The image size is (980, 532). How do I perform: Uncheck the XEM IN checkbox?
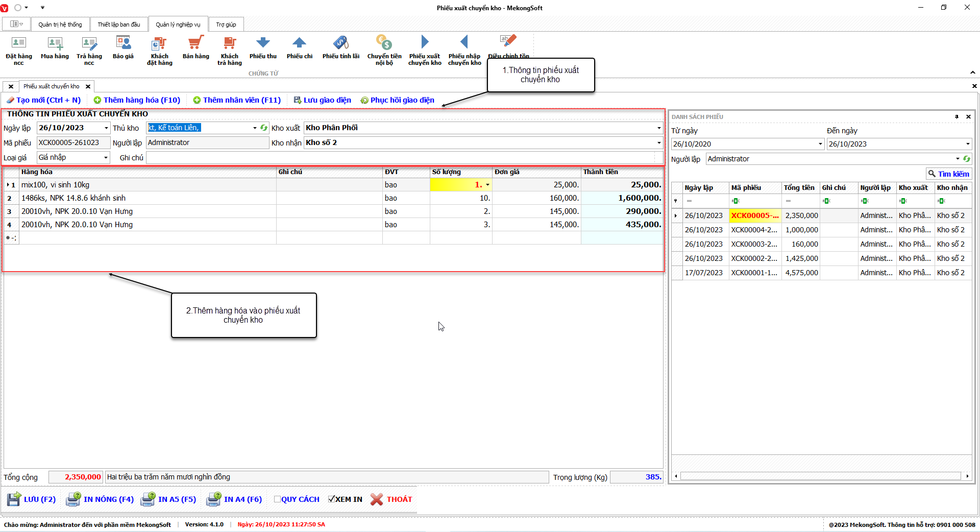(331, 499)
